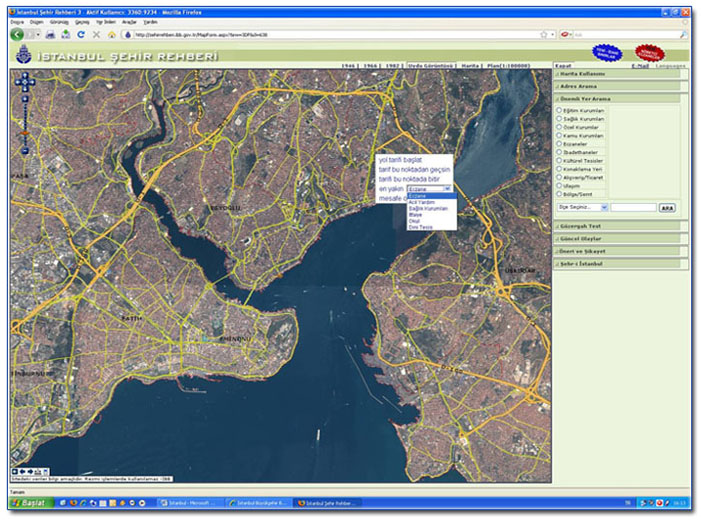The width and height of the screenshot is (701, 520).
Task: Select Eğitim Kurumları radio button
Action: point(559,110)
